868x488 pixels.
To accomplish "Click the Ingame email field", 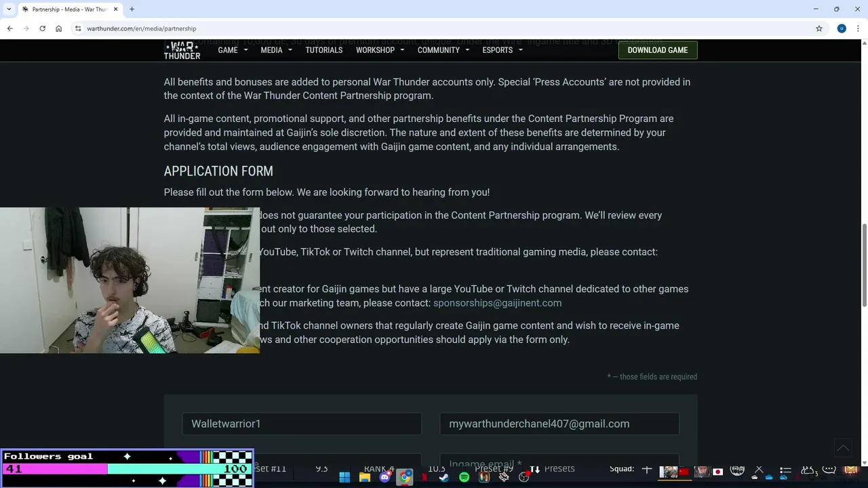I will click(x=559, y=461).
